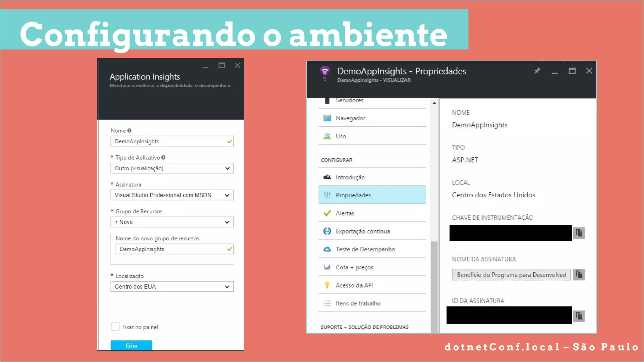Click the Chave de Instrumentação redacted field

click(x=511, y=233)
